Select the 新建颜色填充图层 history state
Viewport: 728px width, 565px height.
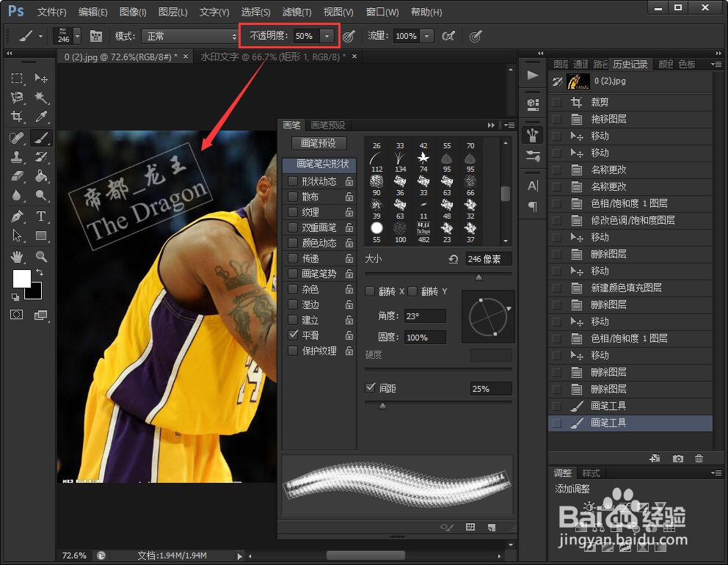coord(630,288)
